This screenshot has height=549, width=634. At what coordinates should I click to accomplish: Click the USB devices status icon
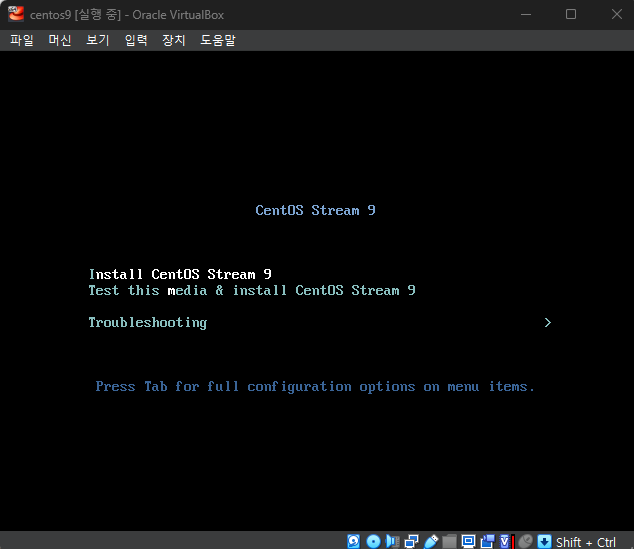click(x=431, y=541)
